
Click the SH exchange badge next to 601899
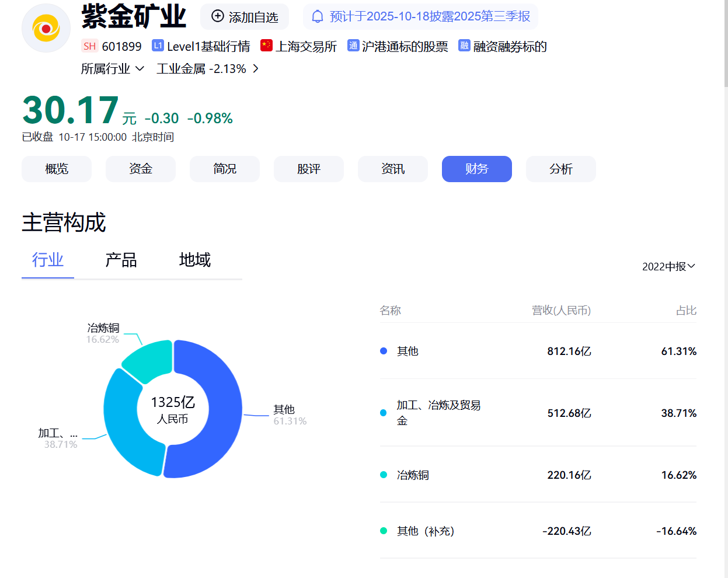pos(89,46)
